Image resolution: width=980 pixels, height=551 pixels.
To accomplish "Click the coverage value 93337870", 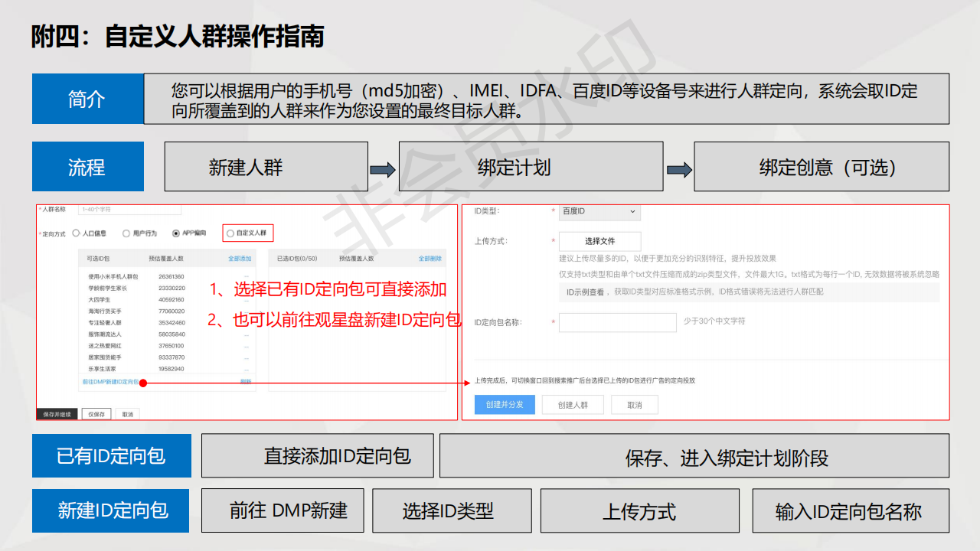I will 171,357.
